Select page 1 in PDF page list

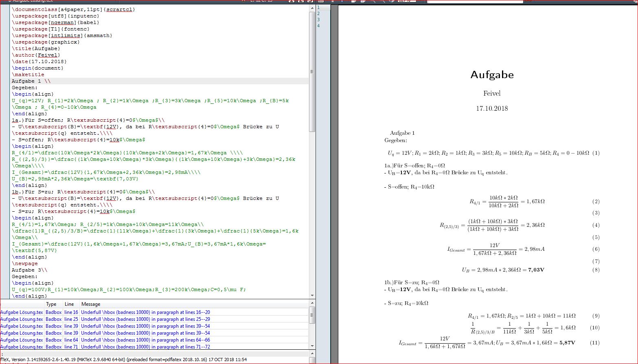(318, 7)
